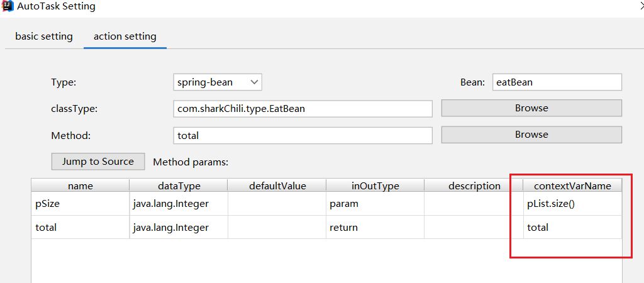The image size is (644, 283).
Task: Switch to the basic setting tab
Action: 44,36
